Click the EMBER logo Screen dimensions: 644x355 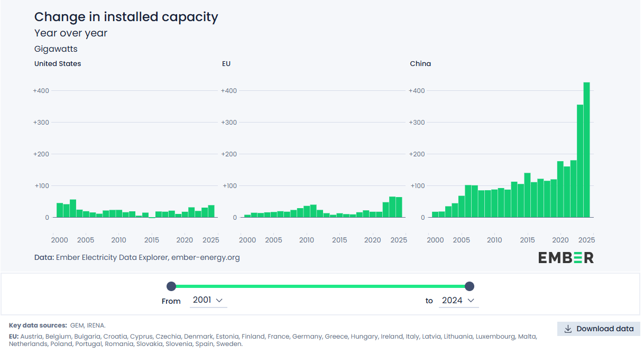pos(566,257)
